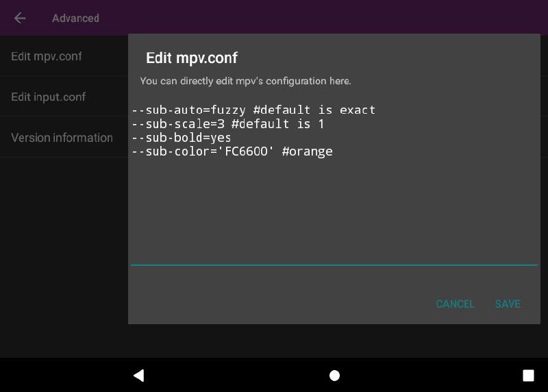The width and height of the screenshot is (548, 392).
Task: Tap the Android home circle button
Action: [x=334, y=376]
